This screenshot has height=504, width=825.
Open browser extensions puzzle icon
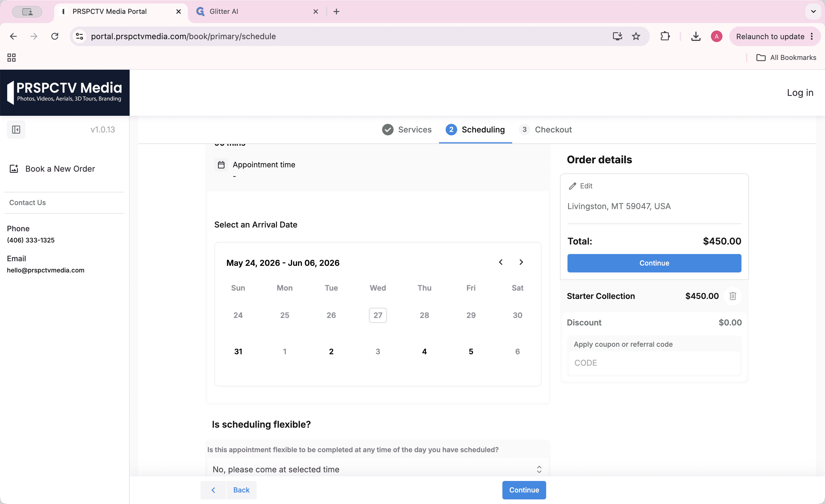(x=665, y=36)
